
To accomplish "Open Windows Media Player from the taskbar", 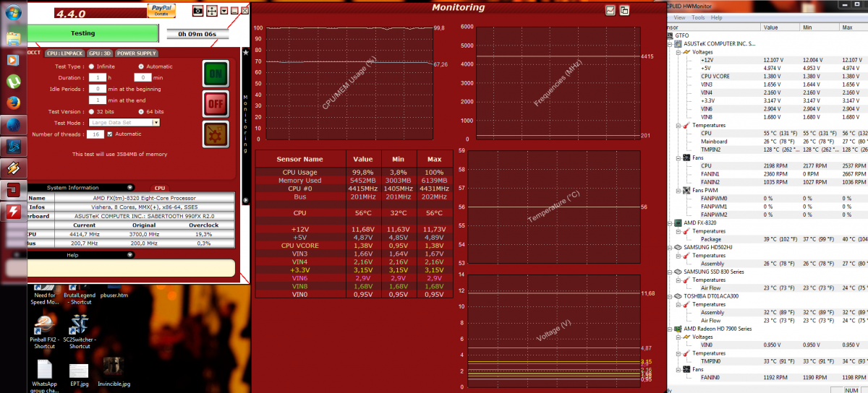I will coord(13,59).
